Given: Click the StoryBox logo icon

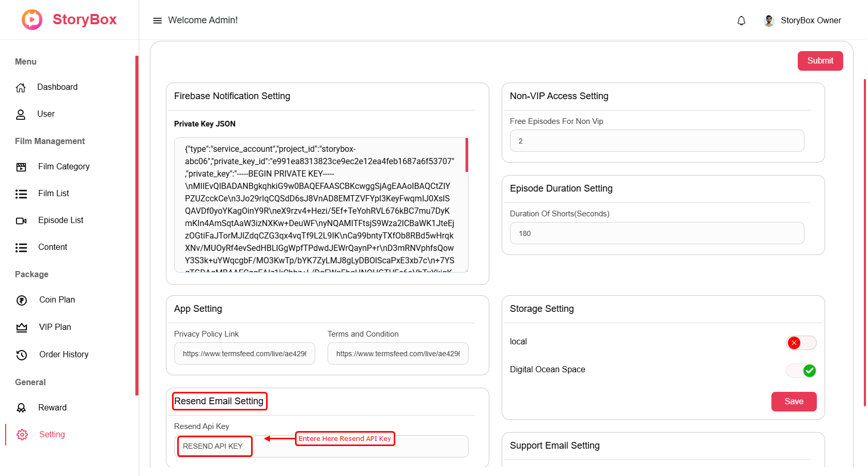Looking at the screenshot, I should click(x=32, y=20).
